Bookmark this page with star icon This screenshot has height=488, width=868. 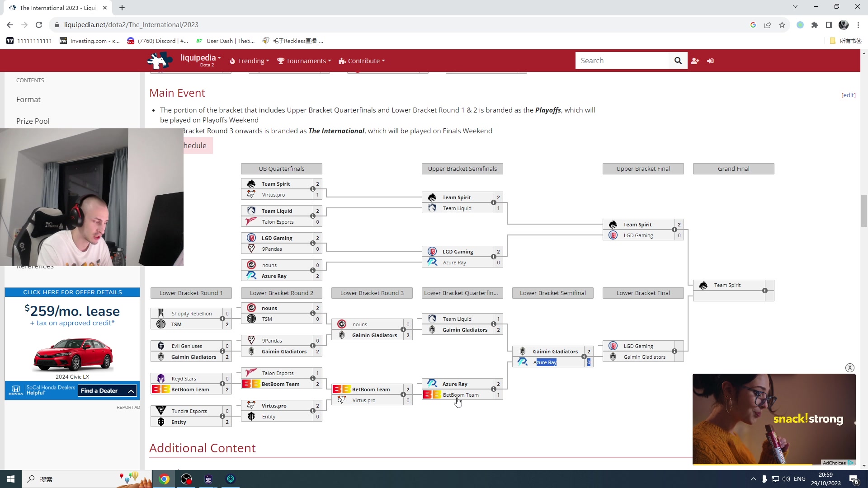(x=782, y=25)
